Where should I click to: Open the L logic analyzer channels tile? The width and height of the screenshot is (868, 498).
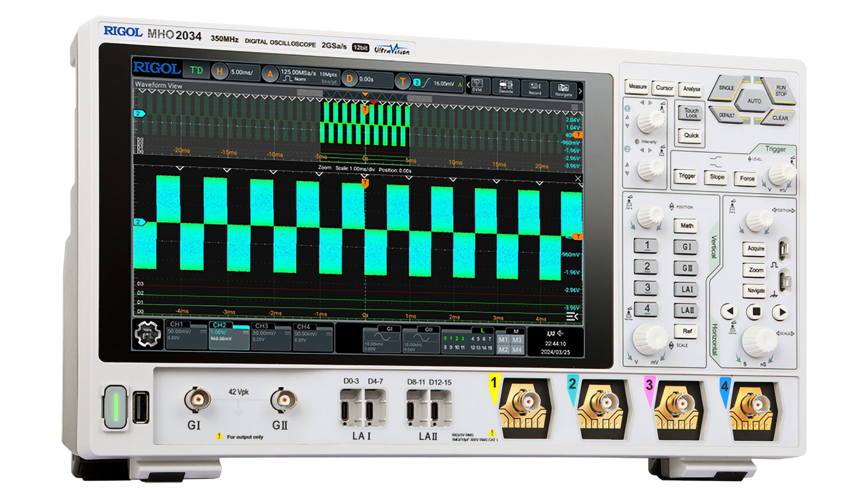click(467, 340)
